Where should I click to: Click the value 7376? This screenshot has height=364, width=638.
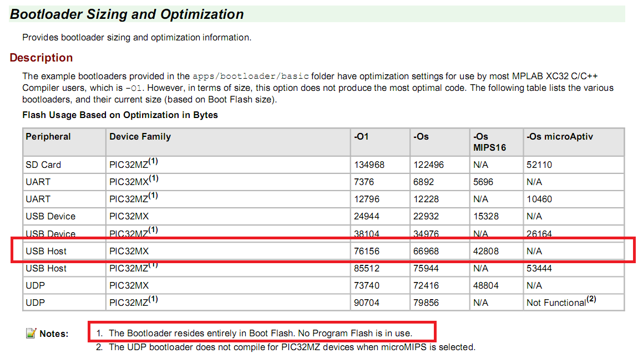point(364,182)
